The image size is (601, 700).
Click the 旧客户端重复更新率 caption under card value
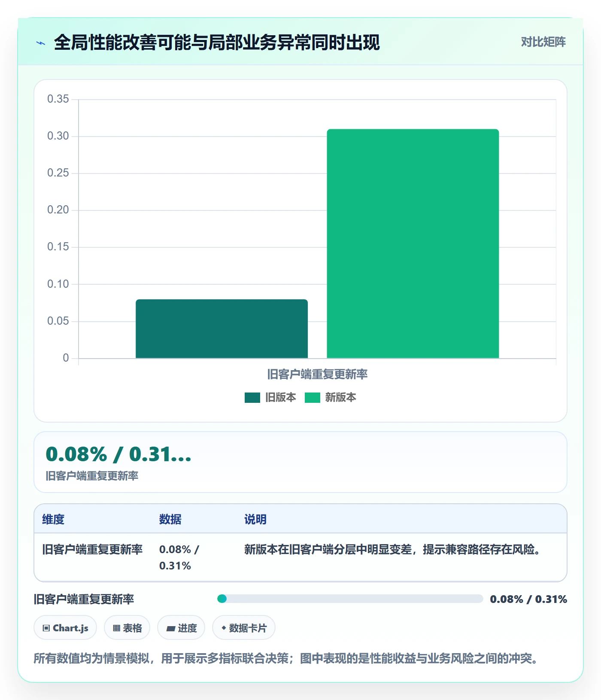tap(92, 476)
